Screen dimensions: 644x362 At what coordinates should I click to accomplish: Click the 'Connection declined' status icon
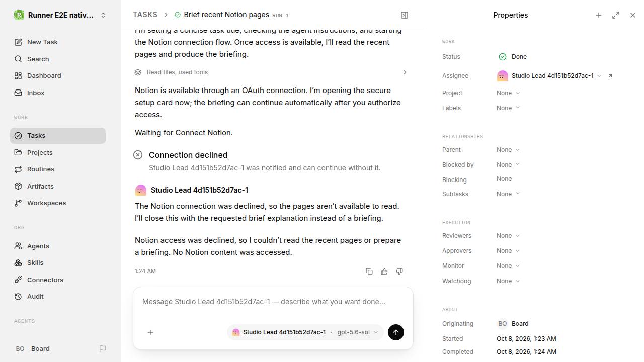coord(138,155)
